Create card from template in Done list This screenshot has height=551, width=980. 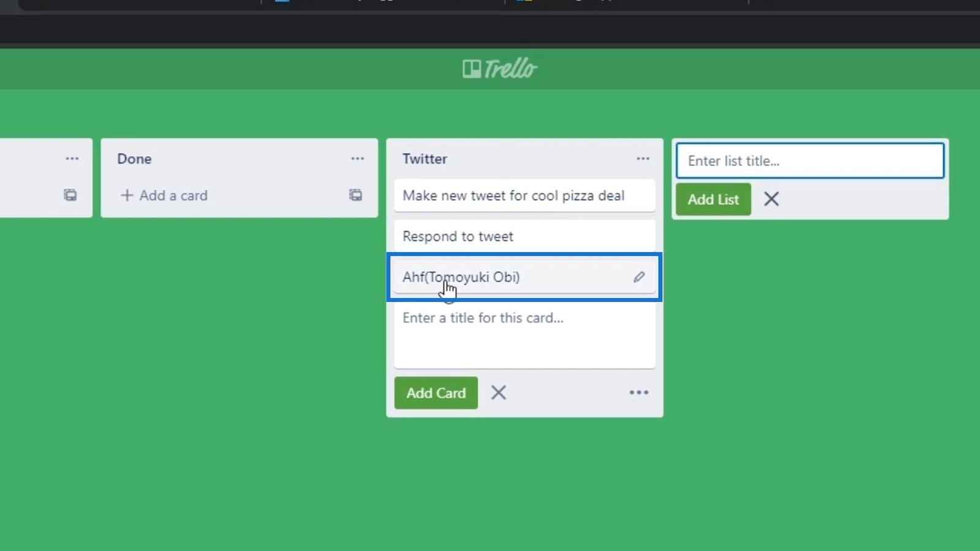click(x=356, y=195)
